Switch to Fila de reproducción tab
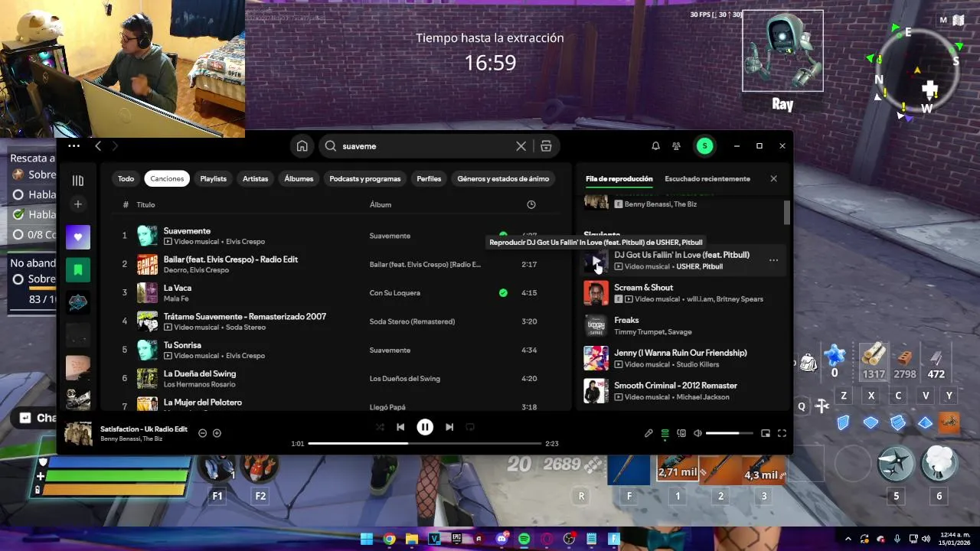 click(619, 178)
